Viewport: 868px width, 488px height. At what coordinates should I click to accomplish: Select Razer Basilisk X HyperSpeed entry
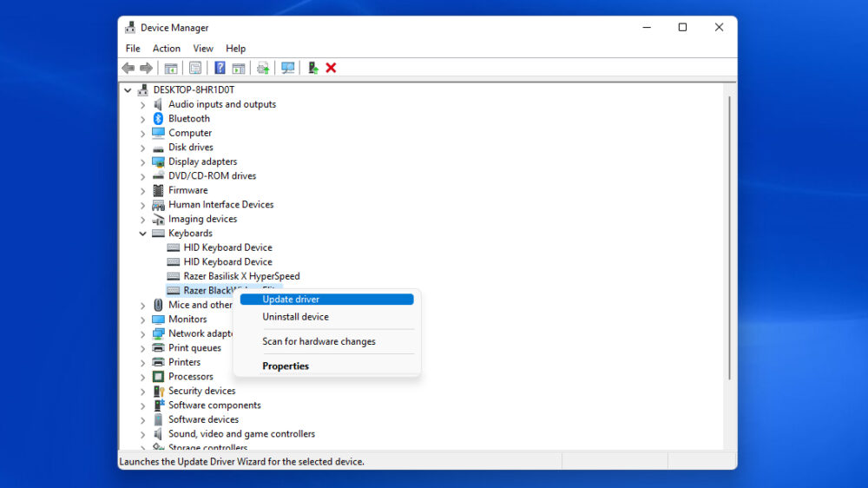(241, 276)
